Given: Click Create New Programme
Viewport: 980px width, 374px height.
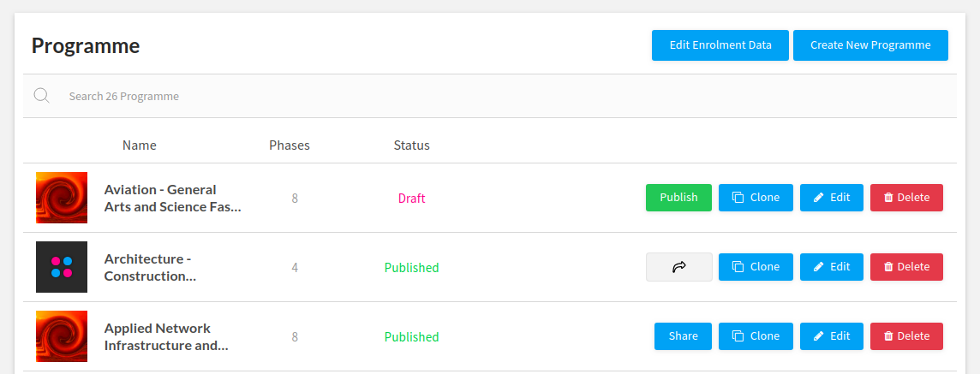Looking at the screenshot, I should [x=870, y=45].
